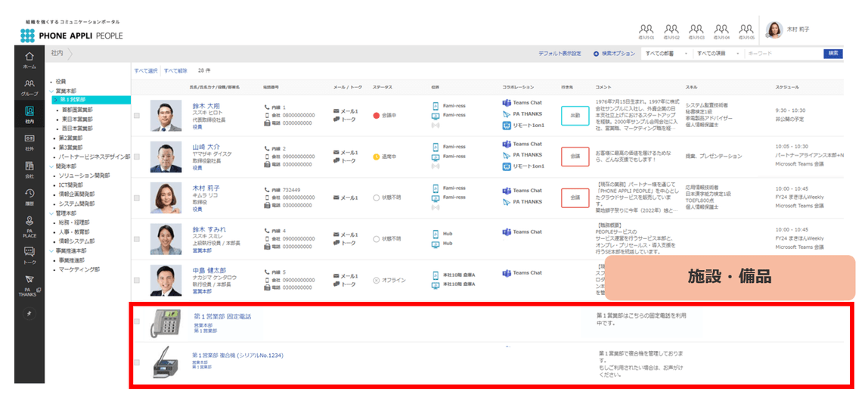Open the トーク chat sidebar icon
Viewport: 868px width, 407px height.
(29, 252)
